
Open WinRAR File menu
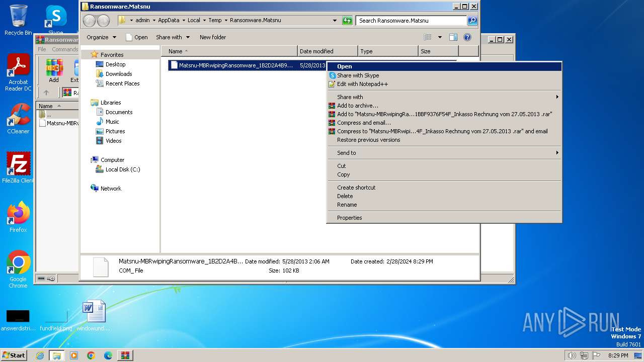pos(42,49)
